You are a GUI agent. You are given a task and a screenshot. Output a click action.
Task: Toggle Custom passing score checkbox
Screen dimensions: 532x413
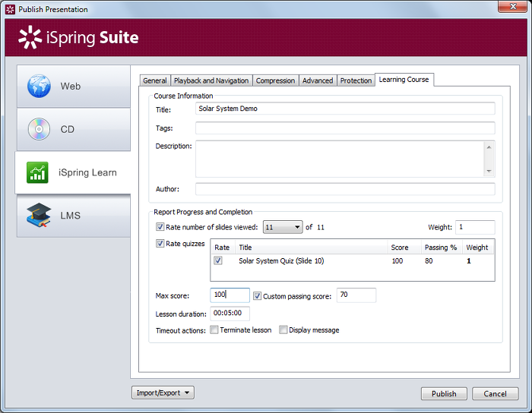[x=257, y=296]
